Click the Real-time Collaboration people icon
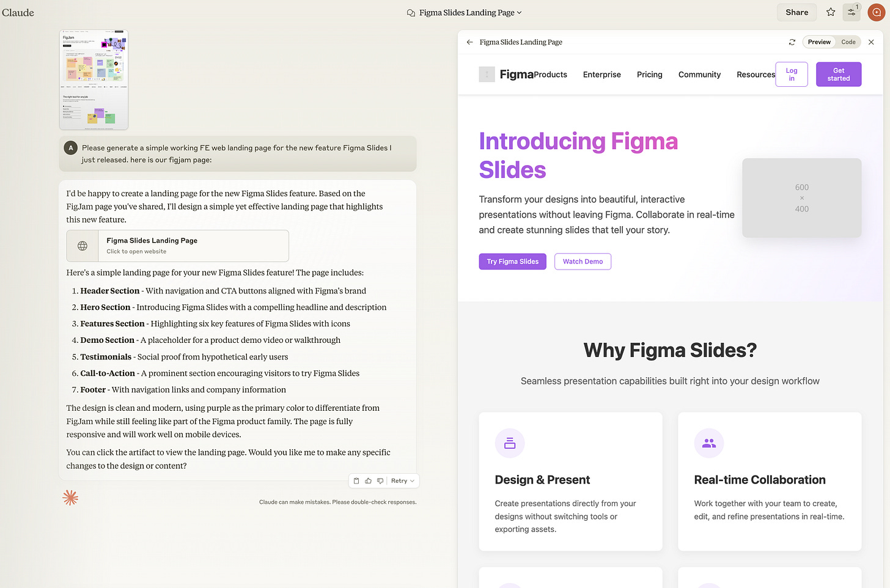This screenshot has width=890, height=588. (x=709, y=443)
